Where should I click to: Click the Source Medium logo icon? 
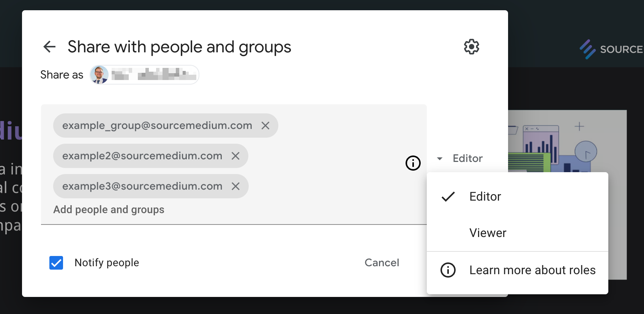587,49
